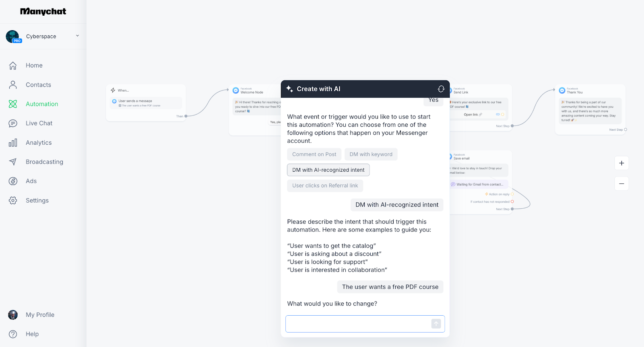Click the AI chat message input field
The width and height of the screenshot is (644, 347).
(x=358, y=324)
